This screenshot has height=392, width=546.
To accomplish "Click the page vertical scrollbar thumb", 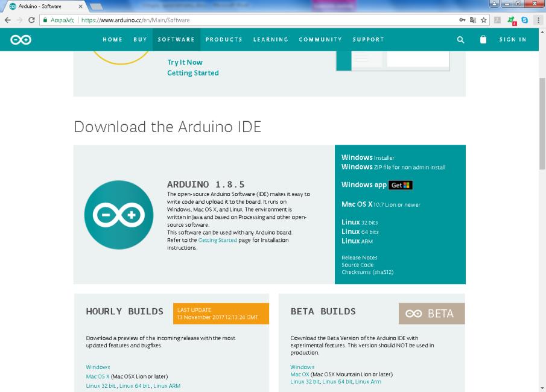I will point(542,124).
